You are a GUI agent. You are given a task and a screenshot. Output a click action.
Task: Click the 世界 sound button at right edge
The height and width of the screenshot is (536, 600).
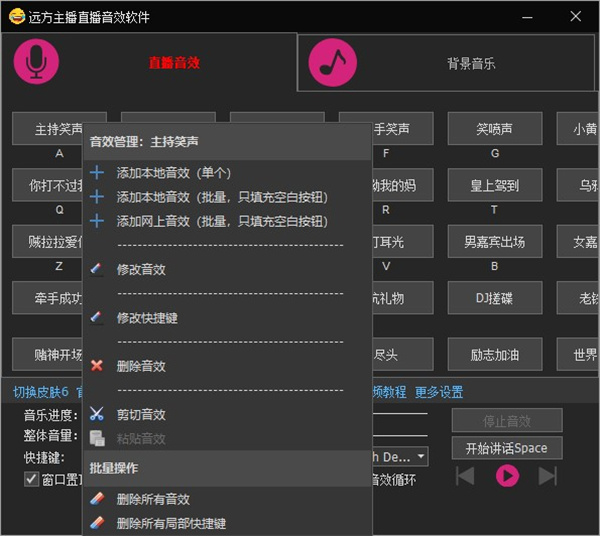pos(578,354)
